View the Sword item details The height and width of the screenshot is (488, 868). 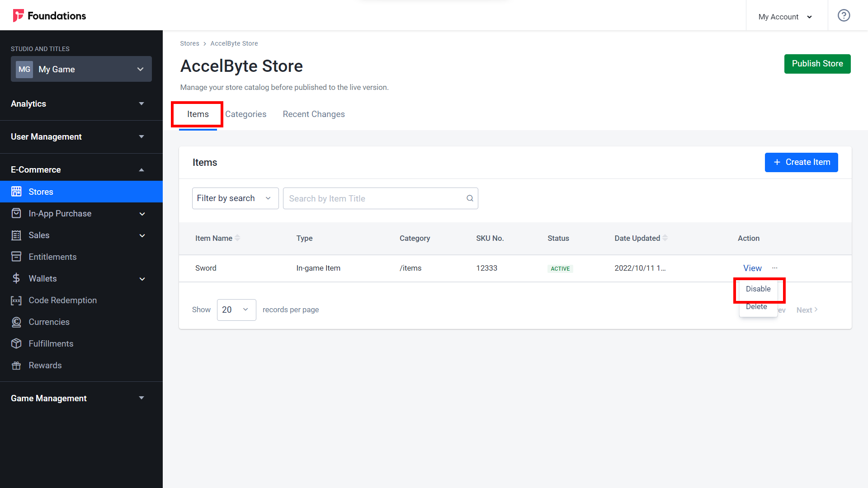point(752,268)
